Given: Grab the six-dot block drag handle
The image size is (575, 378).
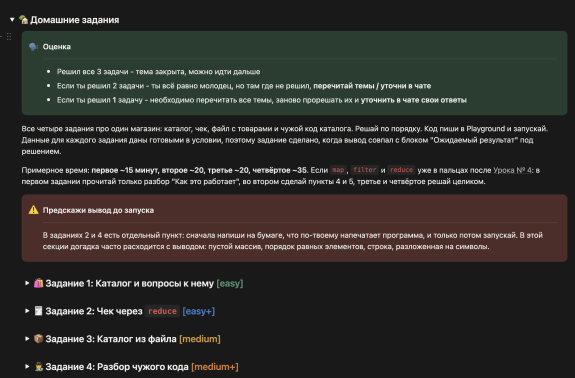Looking at the screenshot, I should [x=9, y=36].
